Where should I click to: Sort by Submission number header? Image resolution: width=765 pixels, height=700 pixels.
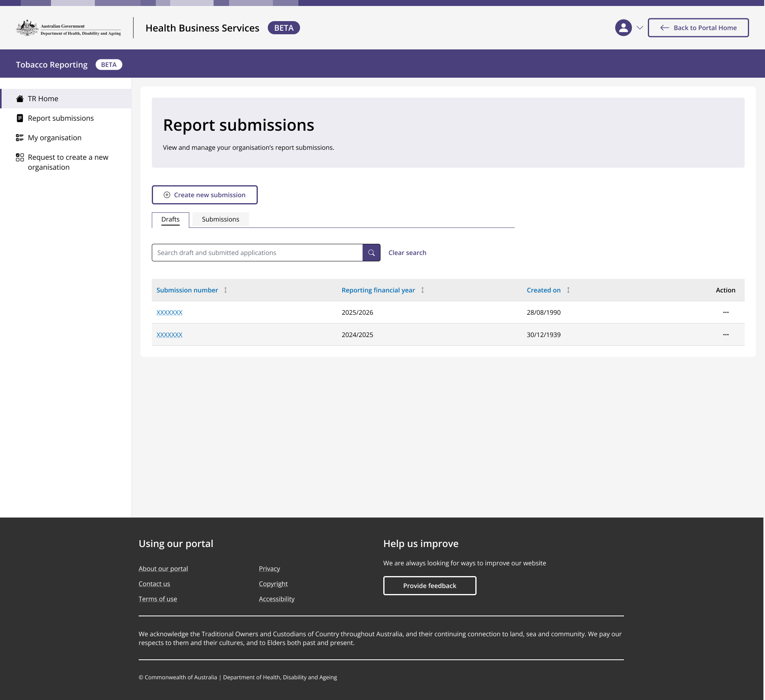pyautogui.click(x=187, y=290)
